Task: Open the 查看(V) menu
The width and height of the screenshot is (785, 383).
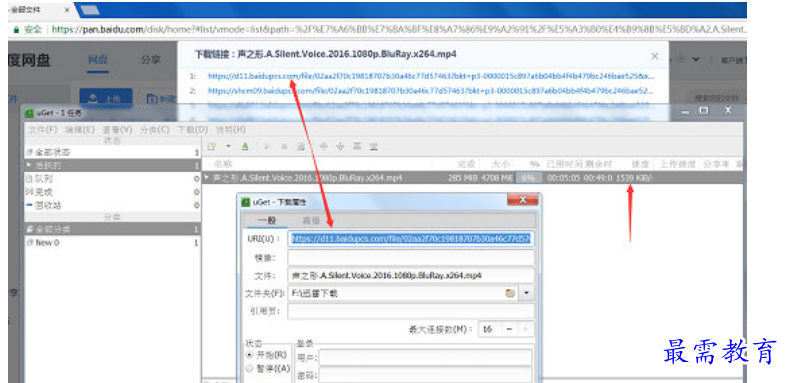Action: pos(118,129)
